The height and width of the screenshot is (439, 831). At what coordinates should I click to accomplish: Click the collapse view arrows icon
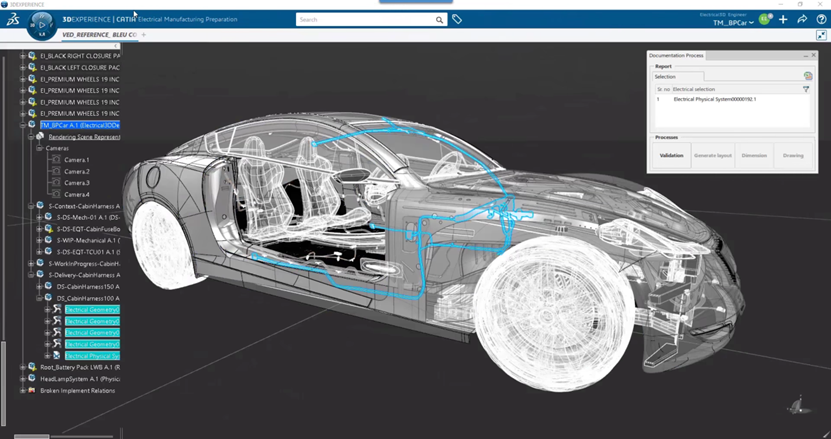click(821, 35)
